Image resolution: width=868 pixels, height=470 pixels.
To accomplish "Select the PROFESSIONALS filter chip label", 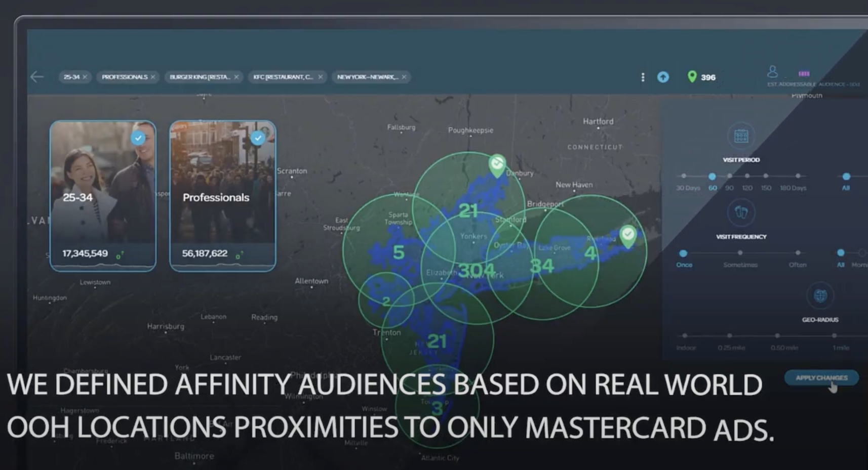I will point(124,77).
